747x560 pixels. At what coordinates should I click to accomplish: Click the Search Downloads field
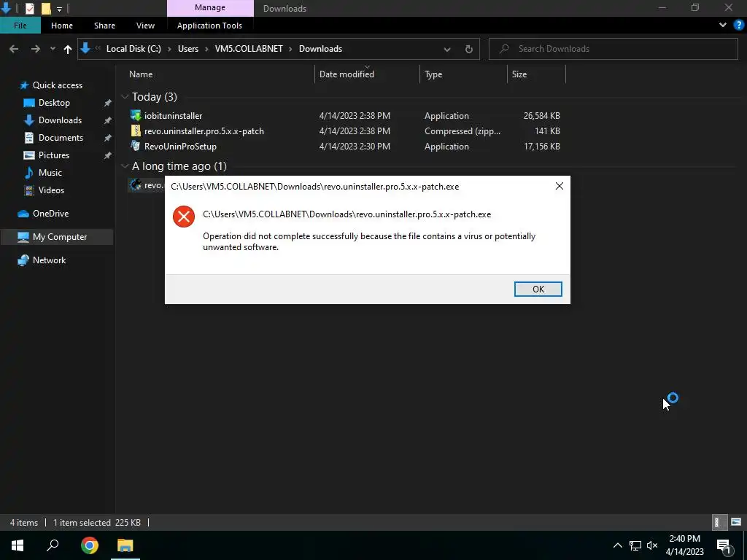(x=614, y=49)
